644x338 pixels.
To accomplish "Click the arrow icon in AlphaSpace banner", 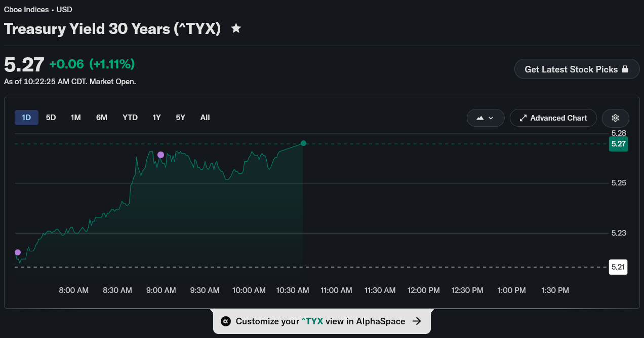I will (x=417, y=321).
